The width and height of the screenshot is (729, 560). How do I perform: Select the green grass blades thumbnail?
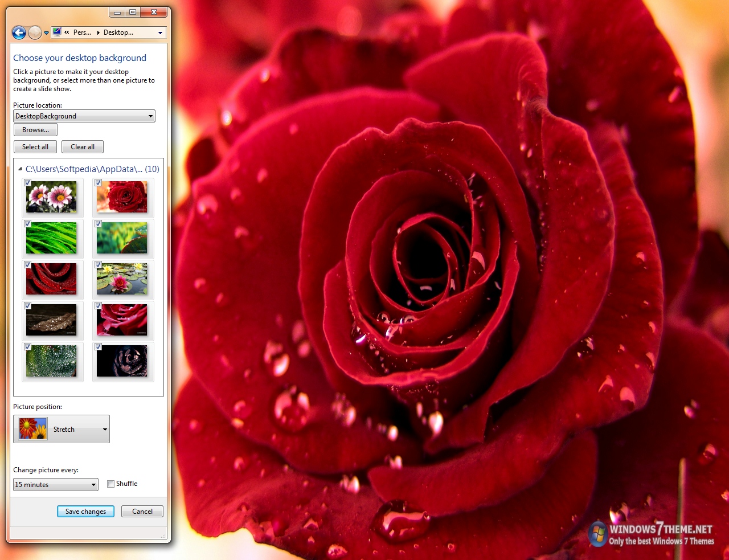coord(51,238)
